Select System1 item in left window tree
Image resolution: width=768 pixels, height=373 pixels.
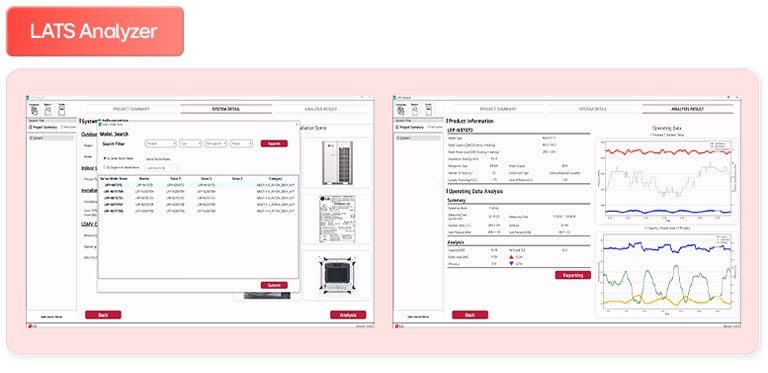(51, 138)
